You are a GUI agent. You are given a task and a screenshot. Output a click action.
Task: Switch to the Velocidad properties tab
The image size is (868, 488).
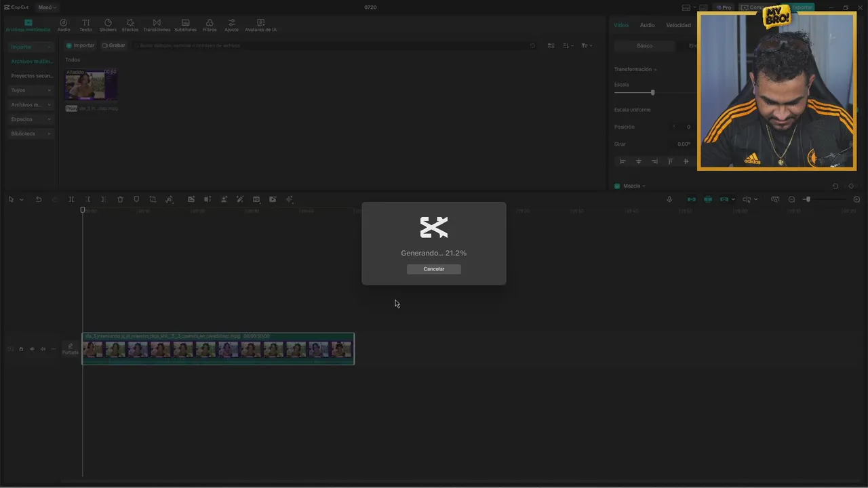(x=678, y=25)
